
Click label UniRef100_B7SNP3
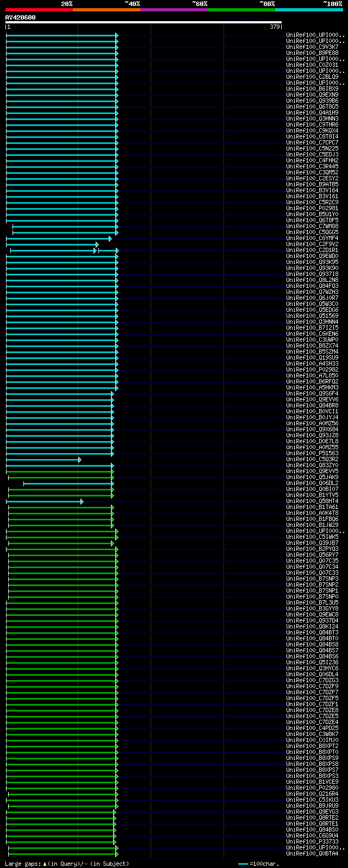pyautogui.click(x=312, y=579)
